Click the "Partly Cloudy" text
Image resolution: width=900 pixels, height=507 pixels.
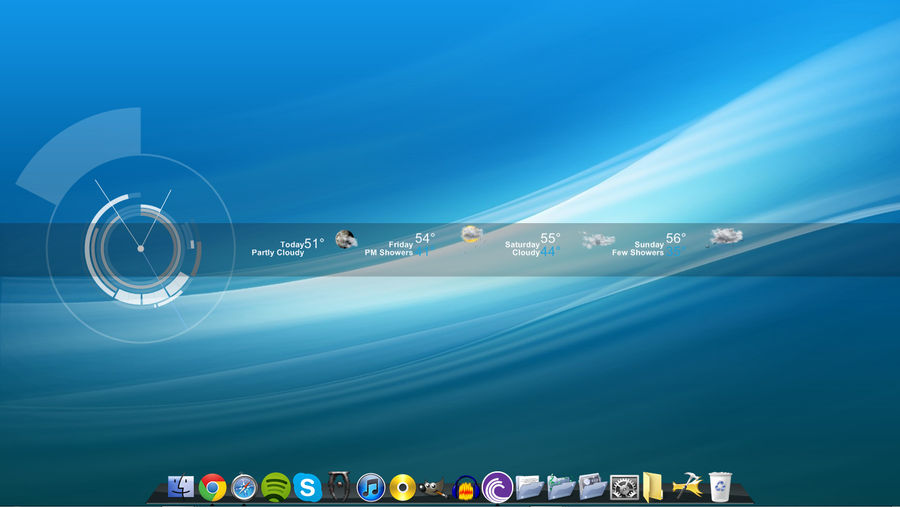pyautogui.click(x=278, y=253)
